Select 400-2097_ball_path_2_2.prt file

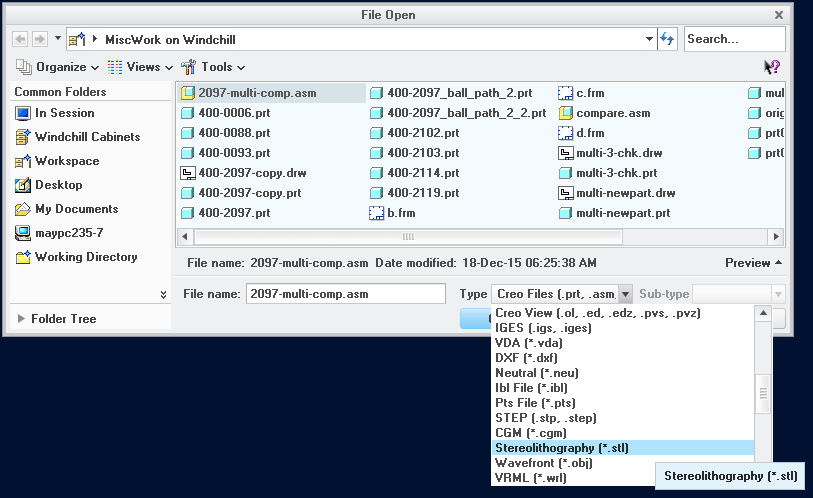coord(458,113)
